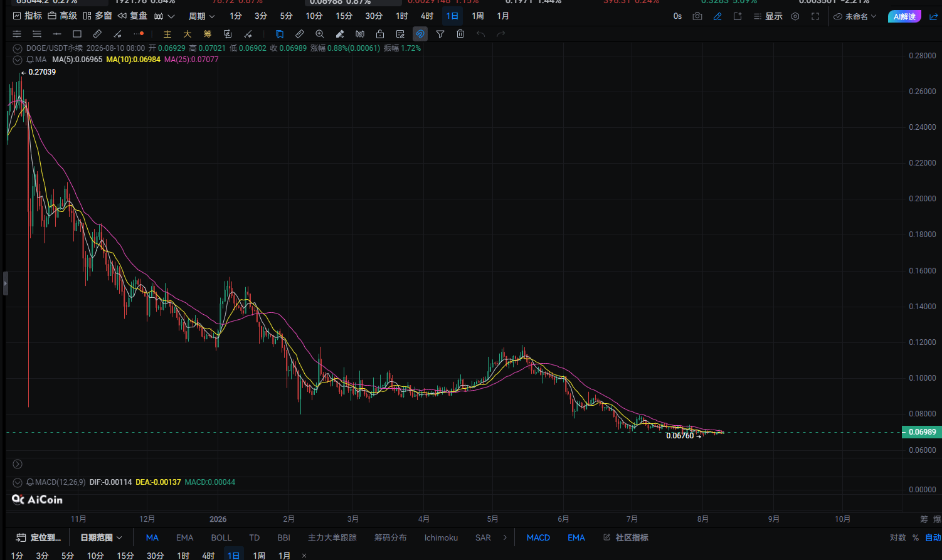Switch price axis to % scale
Viewport: 942px width, 560px height.
tap(916, 537)
